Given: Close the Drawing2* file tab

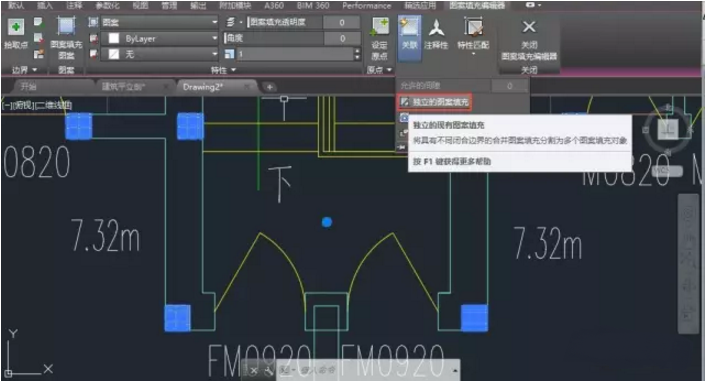Looking at the screenshot, I should 247,86.
